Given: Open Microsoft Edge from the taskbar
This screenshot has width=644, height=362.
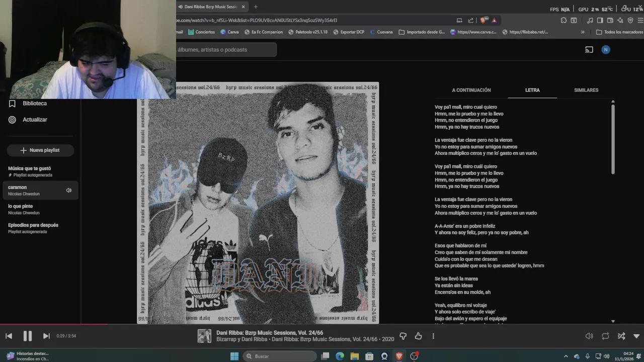Looking at the screenshot, I should [340, 356].
